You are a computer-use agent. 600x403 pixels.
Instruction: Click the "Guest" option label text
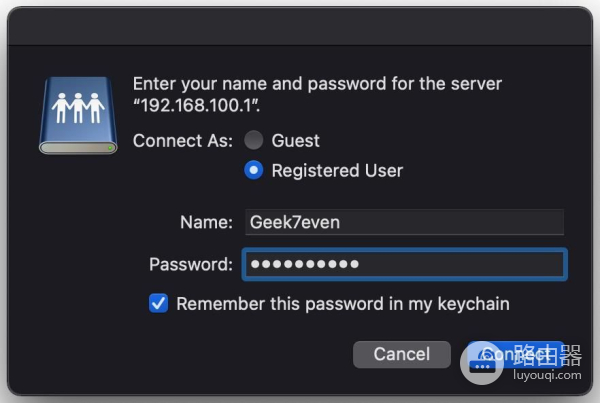click(295, 141)
